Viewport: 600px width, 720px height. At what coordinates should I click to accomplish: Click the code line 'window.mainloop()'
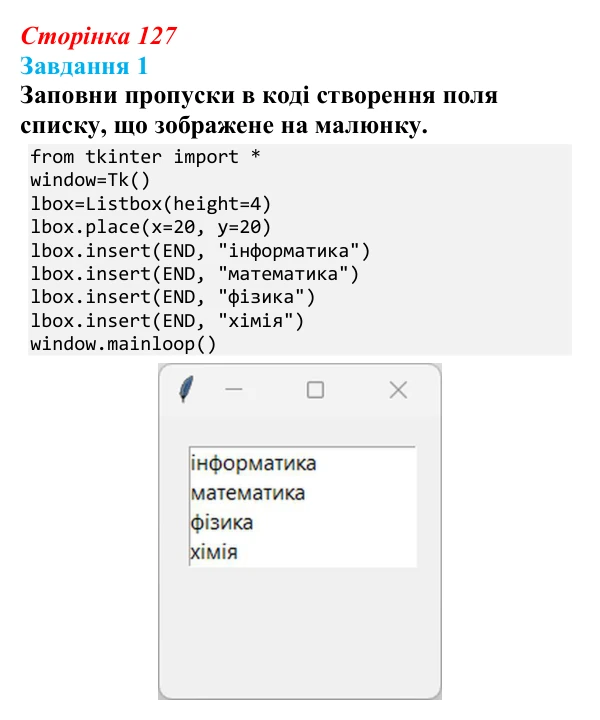pos(123,344)
